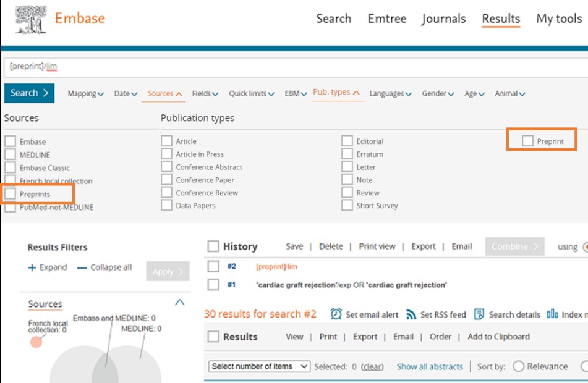Select the Relevance sort radio button
The width and height of the screenshot is (588, 383).
(518, 366)
